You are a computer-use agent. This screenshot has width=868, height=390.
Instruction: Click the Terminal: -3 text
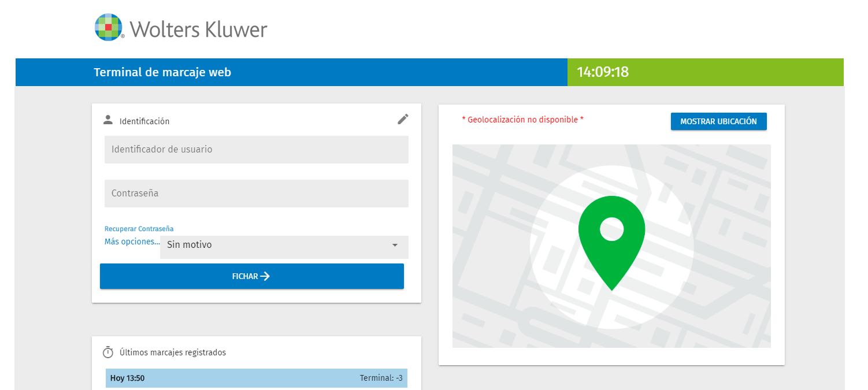(x=381, y=378)
